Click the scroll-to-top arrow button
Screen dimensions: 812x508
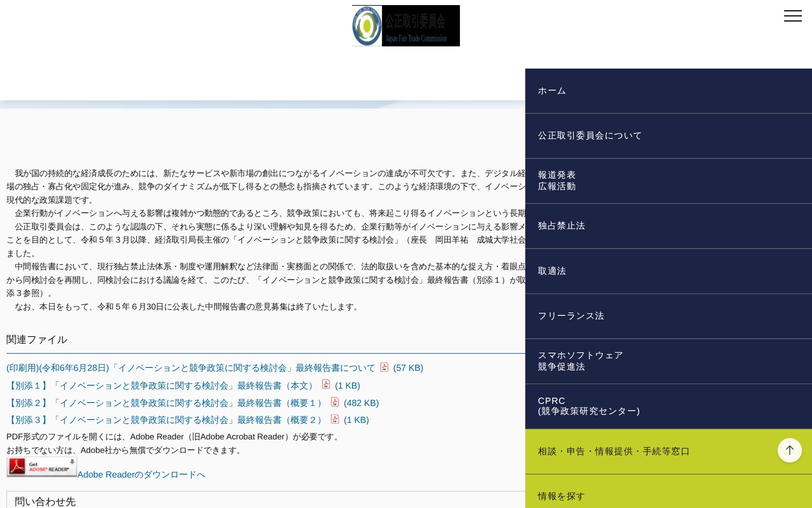(788, 450)
